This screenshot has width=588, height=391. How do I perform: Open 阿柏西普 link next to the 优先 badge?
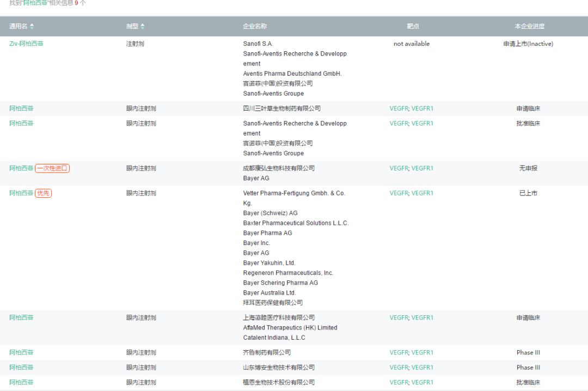point(21,193)
